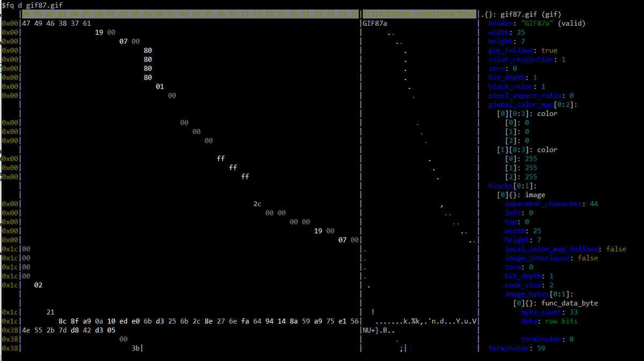Click the '[0]{}: image' entry

click(x=521, y=195)
